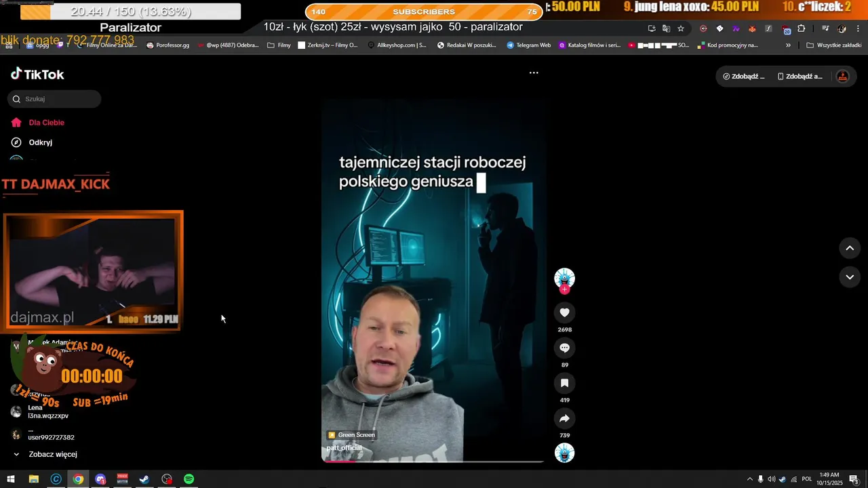Like the TikTok video with the heart icon
Image resolution: width=868 pixels, height=488 pixels.
(564, 312)
